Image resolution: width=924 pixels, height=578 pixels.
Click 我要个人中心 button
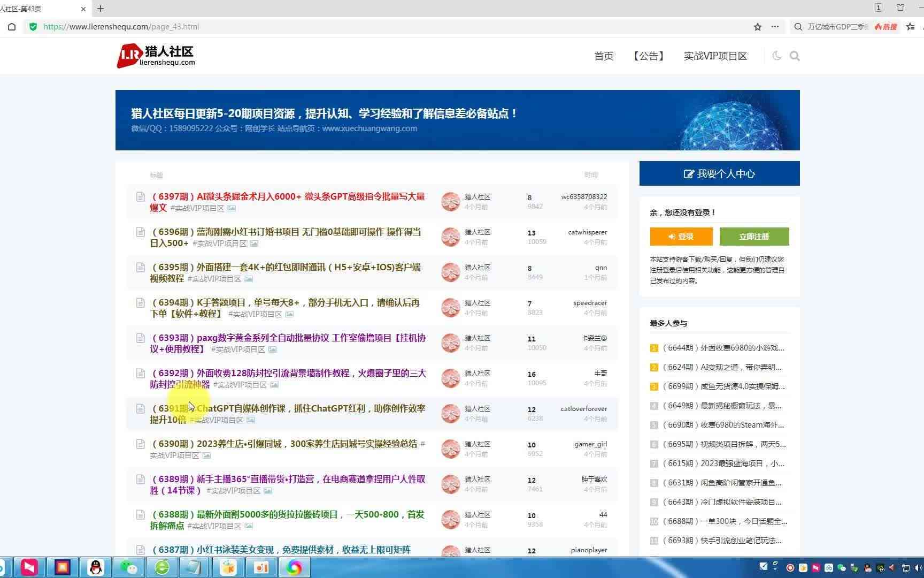[x=720, y=173]
